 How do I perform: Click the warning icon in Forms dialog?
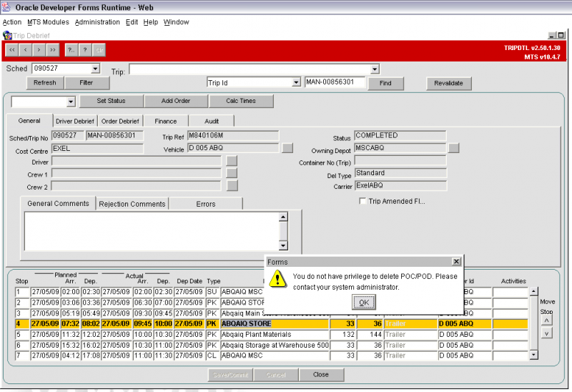[x=277, y=279]
